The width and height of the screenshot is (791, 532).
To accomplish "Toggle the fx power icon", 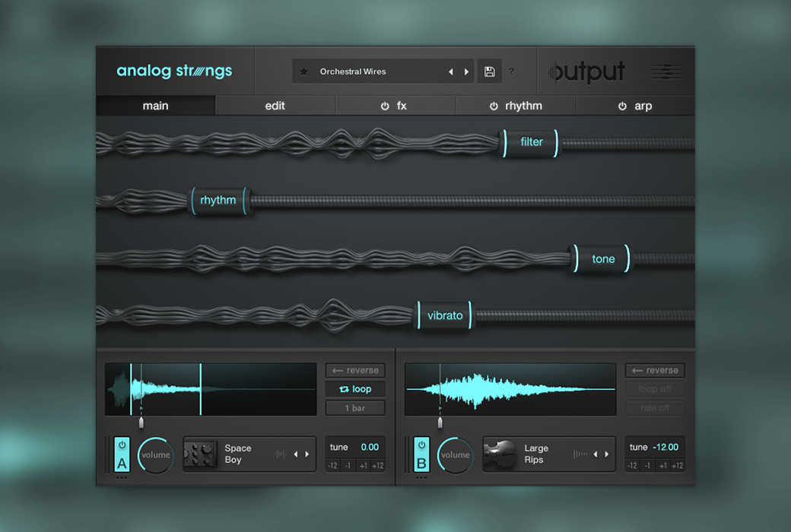I will 385,106.
